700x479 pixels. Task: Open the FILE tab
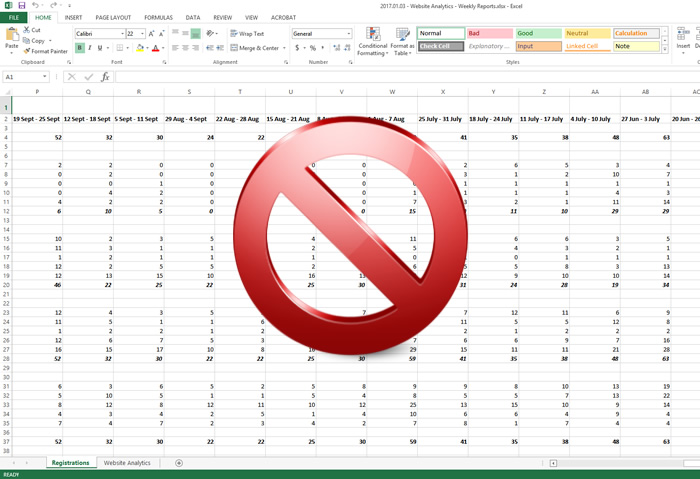click(x=14, y=17)
